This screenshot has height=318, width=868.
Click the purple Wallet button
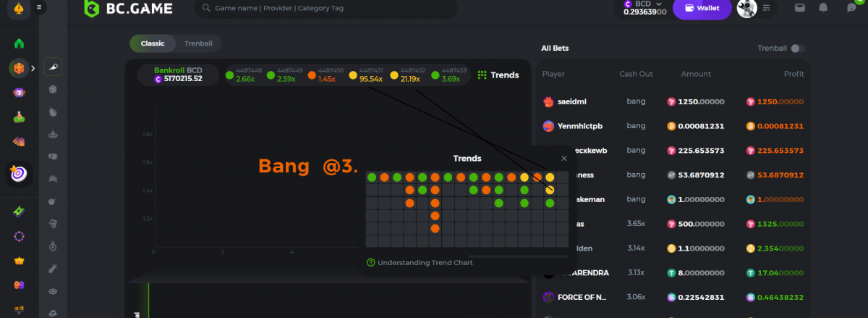click(x=702, y=9)
